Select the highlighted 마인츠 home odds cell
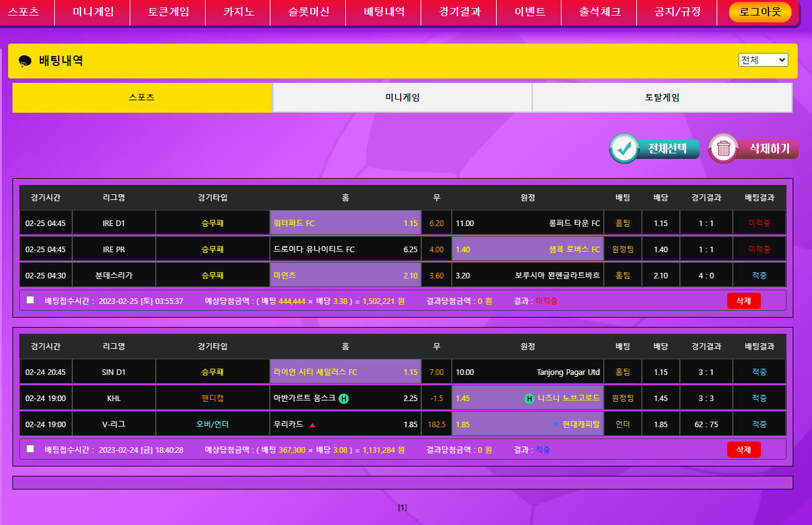The width and height of the screenshot is (812, 525). tap(345, 275)
